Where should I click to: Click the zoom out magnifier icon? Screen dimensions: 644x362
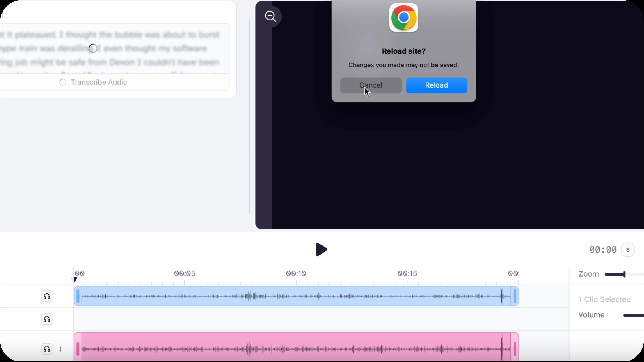click(271, 16)
